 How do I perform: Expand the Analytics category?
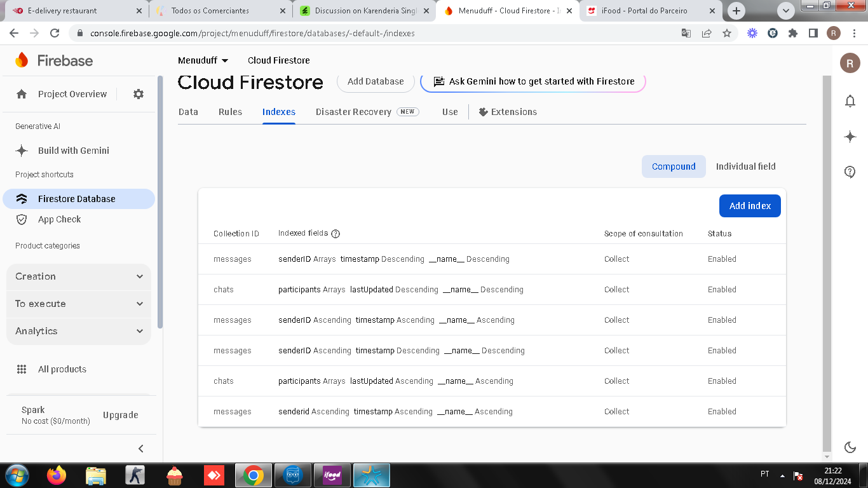click(x=79, y=331)
